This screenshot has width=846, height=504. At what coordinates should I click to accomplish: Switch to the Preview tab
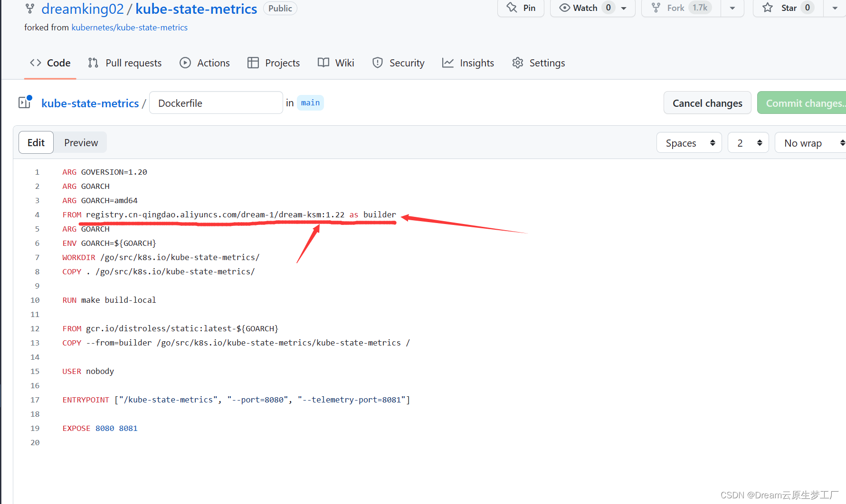point(81,142)
